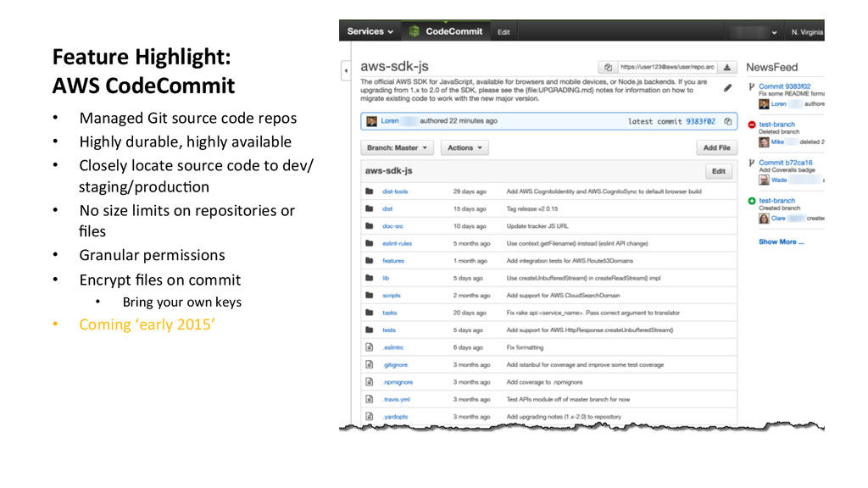
Task: Open the doc-src folder link
Action: tap(392, 225)
